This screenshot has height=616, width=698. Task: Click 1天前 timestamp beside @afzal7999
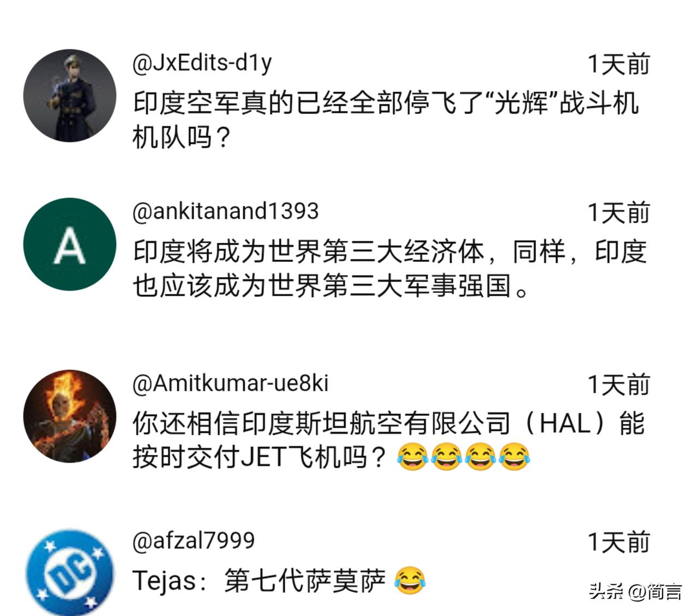pos(618,542)
